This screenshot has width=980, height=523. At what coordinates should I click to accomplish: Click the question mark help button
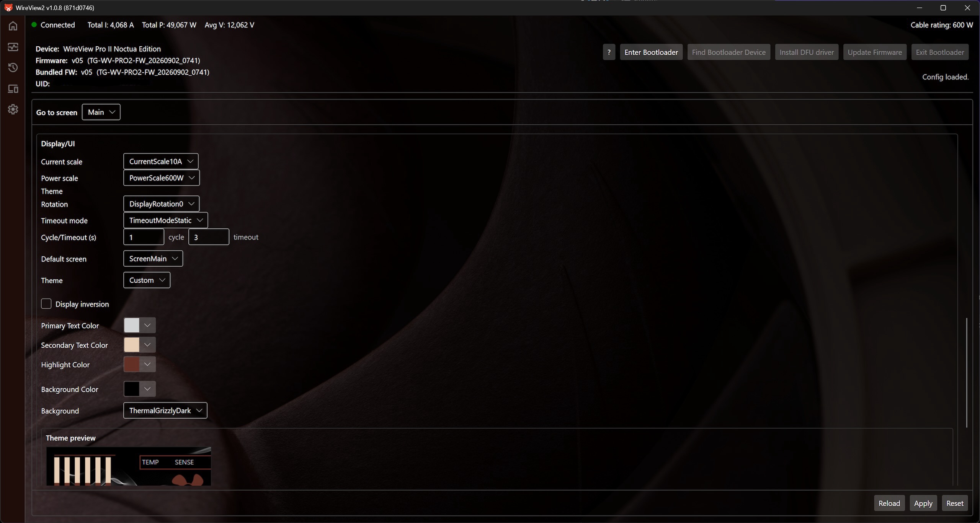tap(609, 52)
